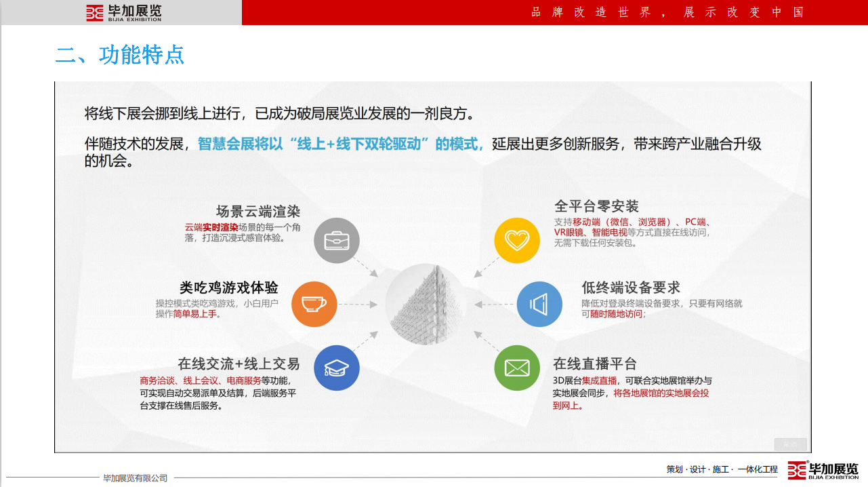868x487 pixels.
Task: Click the grey briefcase icon circle
Action: click(337, 241)
